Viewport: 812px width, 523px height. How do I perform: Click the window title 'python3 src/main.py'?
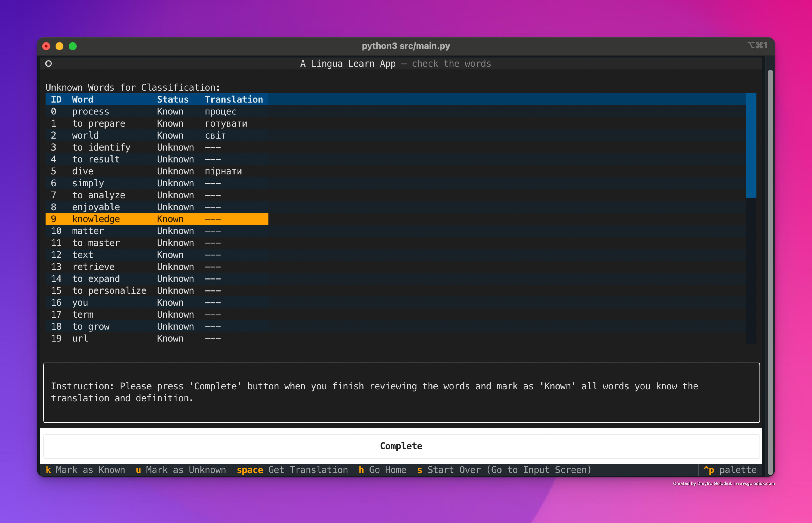tap(406, 46)
